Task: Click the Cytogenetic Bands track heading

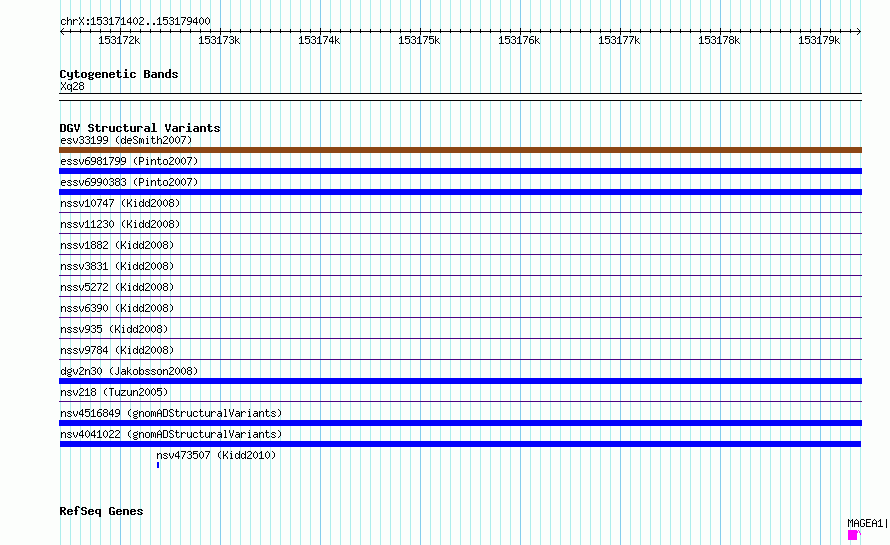Action: pyautogui.click(x=119, y=74)
